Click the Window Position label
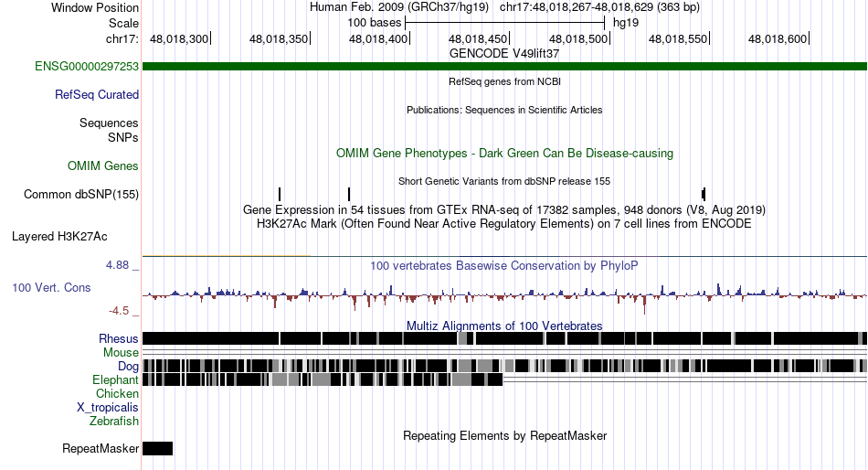Image resolution: width=868 pixels, height=470 pixels. coord(95,7)
